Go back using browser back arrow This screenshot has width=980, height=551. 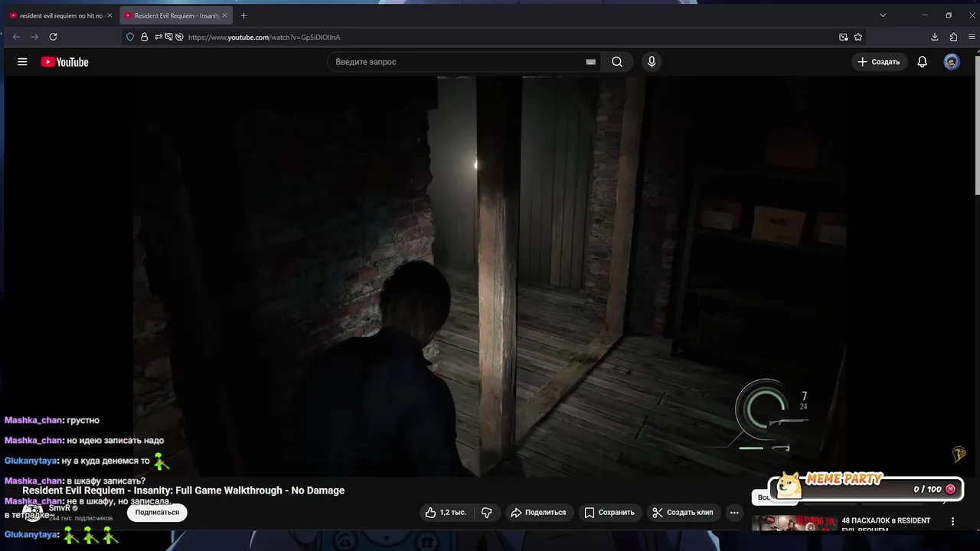[16, 37]
